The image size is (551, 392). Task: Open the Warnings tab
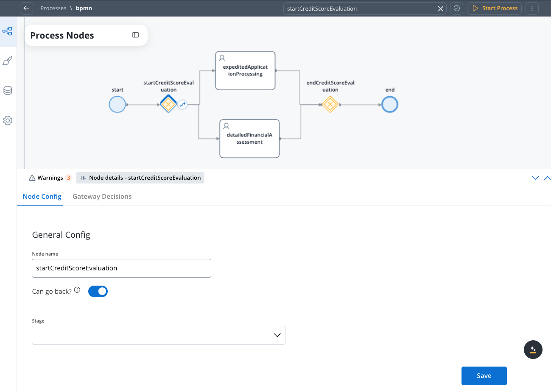point(50,178)
